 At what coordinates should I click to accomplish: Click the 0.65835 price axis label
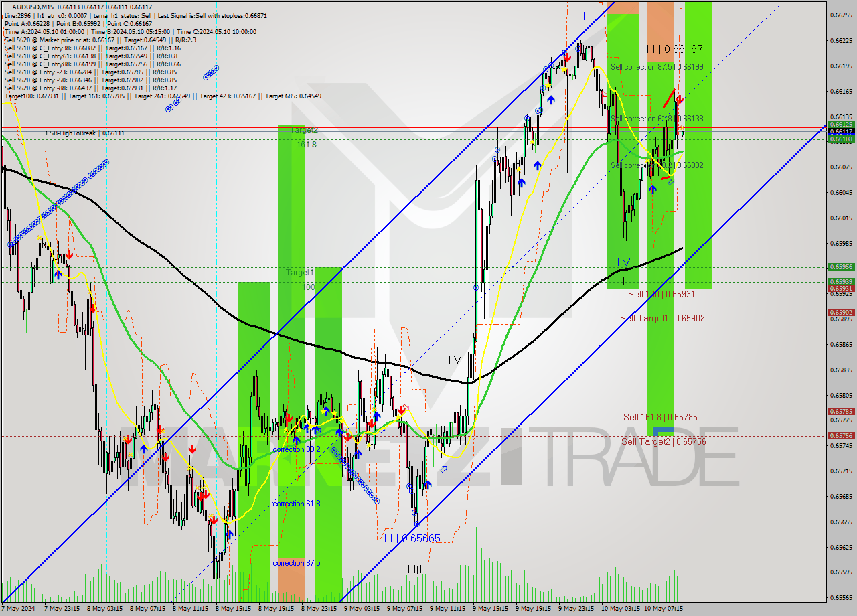click(x=841, y=370)
